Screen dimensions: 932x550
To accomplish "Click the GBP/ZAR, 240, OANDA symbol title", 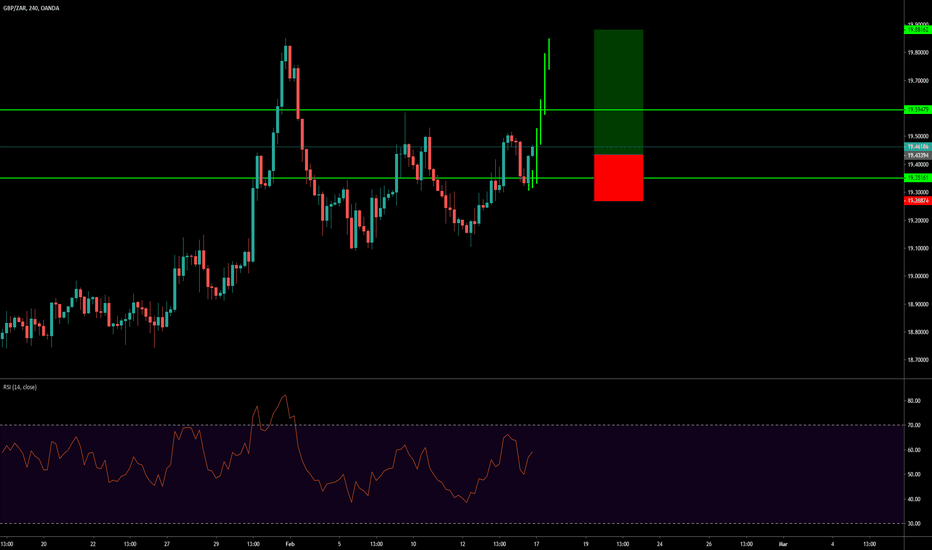I will coord(31,8).
